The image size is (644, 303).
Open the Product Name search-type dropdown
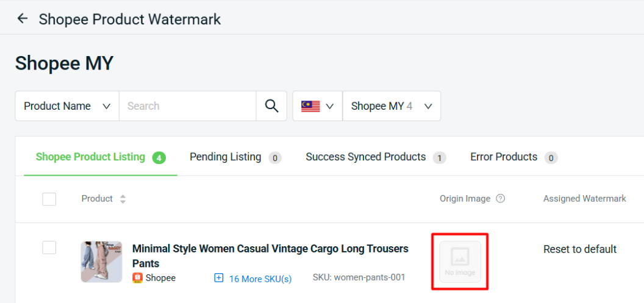pyautogui.click(x=67, y=106)
